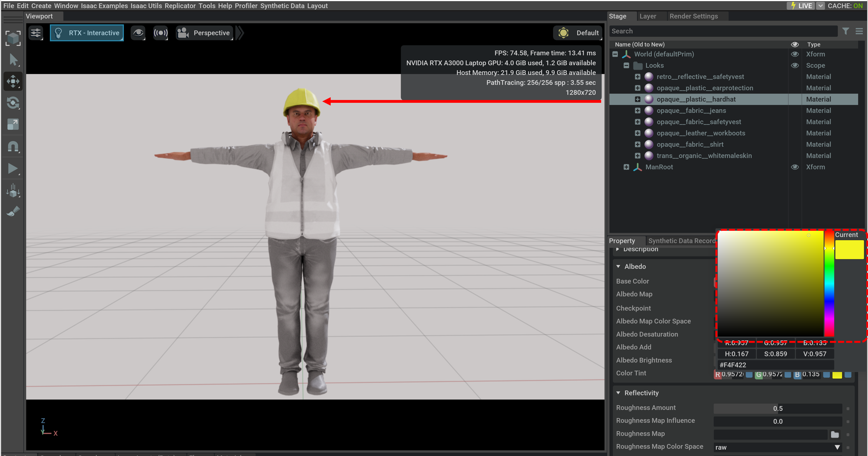Click the RTX - Interactive renderer button

point(87,33)
